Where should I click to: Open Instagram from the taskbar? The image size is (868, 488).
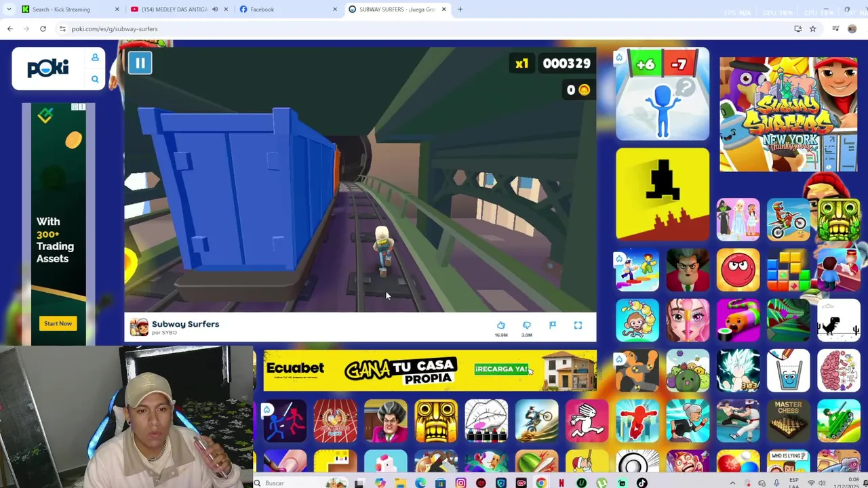[460, 483]
